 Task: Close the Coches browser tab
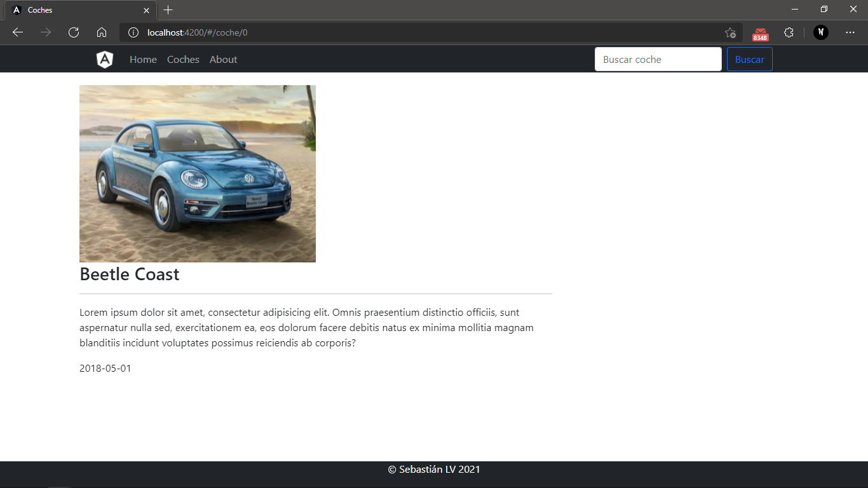pos(146,10)
